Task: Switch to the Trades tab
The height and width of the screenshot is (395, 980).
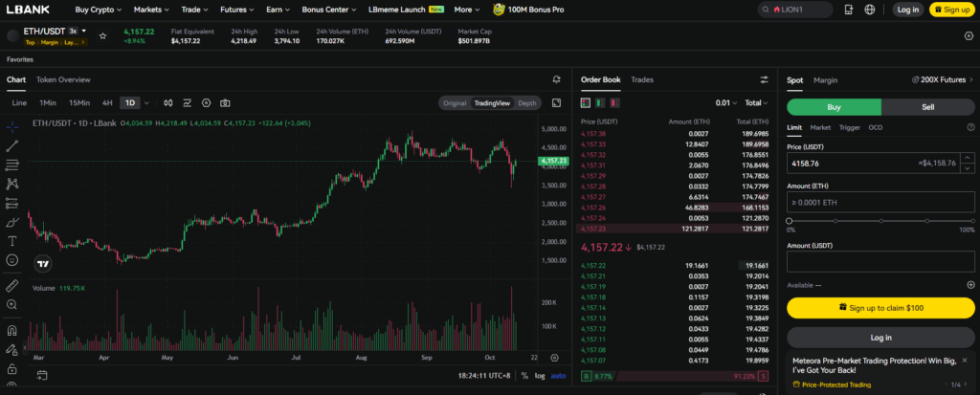Action: 642,79
